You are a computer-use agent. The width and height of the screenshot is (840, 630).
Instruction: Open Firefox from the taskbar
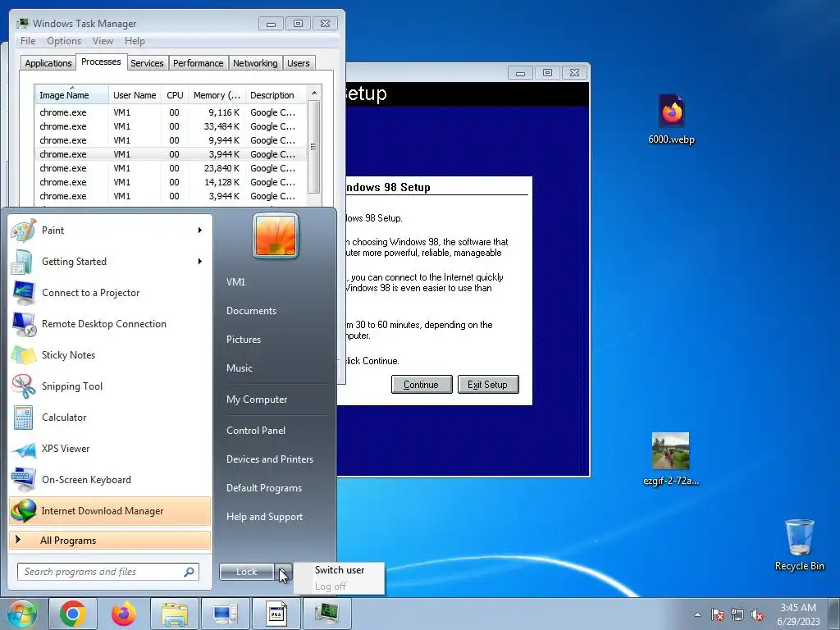tap(124, 614)
